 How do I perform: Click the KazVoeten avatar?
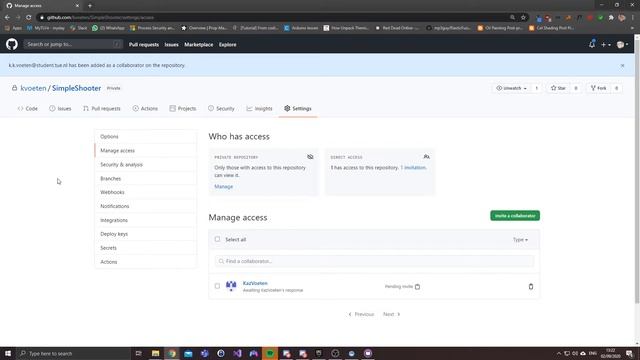(x=231, y=286)
